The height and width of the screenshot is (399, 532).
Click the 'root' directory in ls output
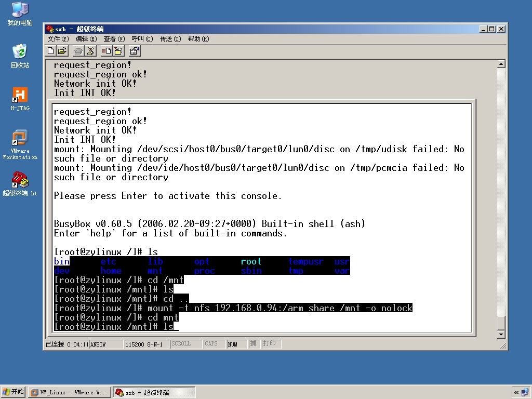click(x=251, y=261)
